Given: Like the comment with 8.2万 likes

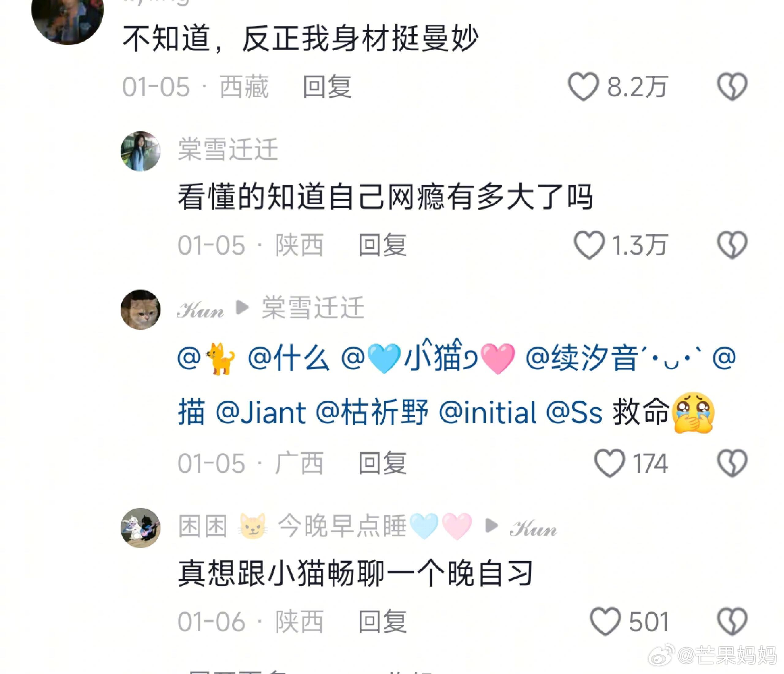Looking at the screenshot, I should [583, 87].
